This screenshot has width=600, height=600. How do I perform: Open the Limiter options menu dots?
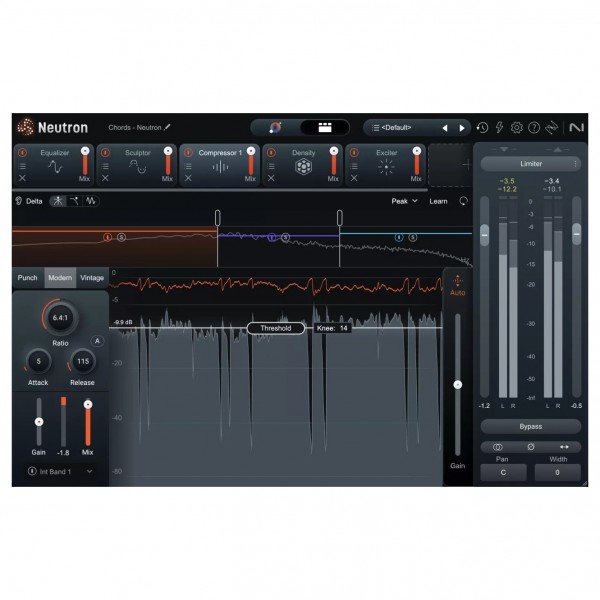point(575,164)
